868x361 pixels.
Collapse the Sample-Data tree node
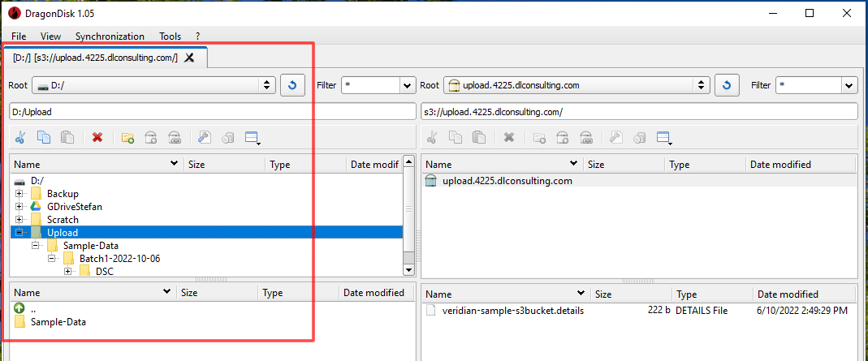[x=36, y=246]
